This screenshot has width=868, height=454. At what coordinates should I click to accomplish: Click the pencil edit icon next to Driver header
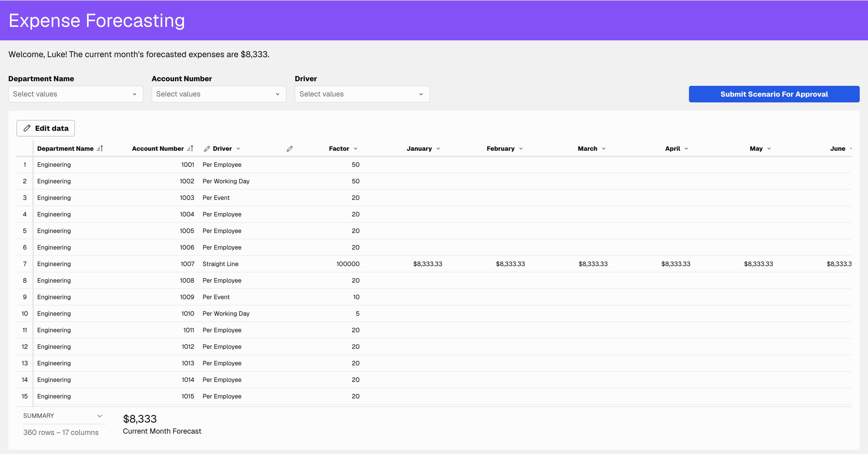[x=207, y=148]
